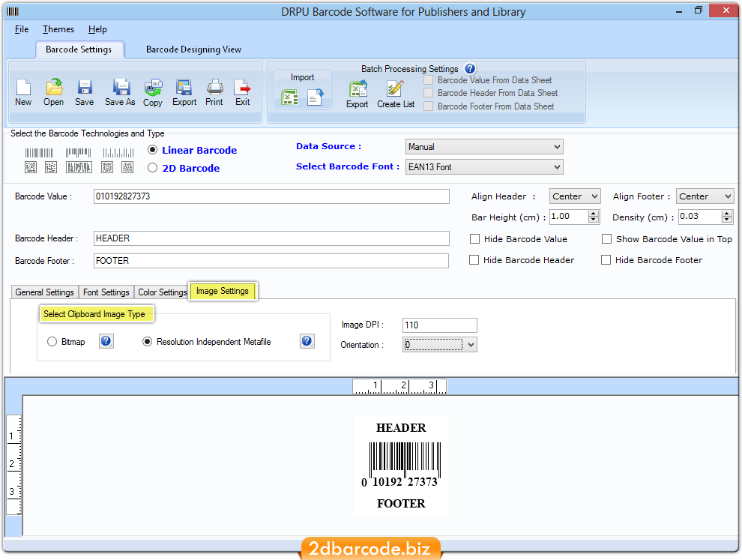
Task: Enable Barcode Footer From Data Sheet
Action: 428,106
